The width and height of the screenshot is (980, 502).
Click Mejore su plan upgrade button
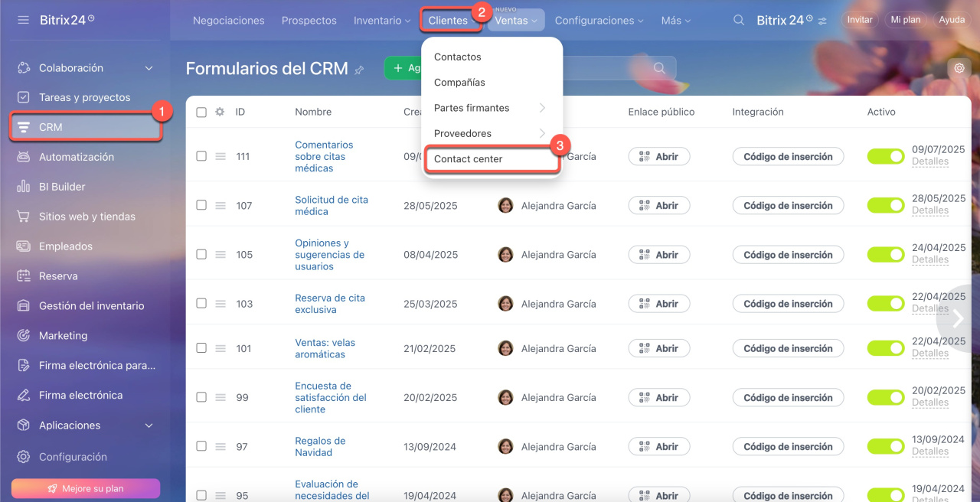click(x=86, y=488)
